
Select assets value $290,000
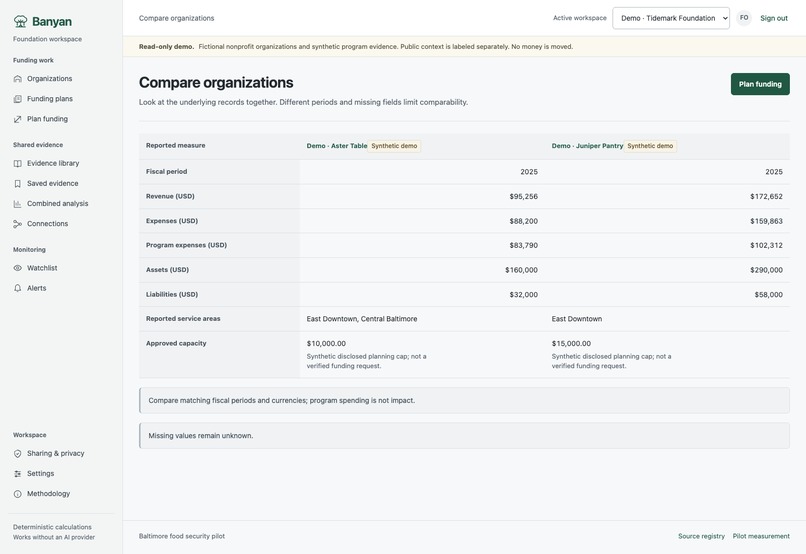766,270
